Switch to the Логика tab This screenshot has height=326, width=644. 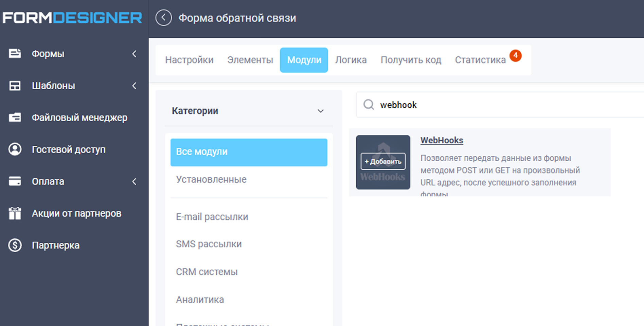351,60
